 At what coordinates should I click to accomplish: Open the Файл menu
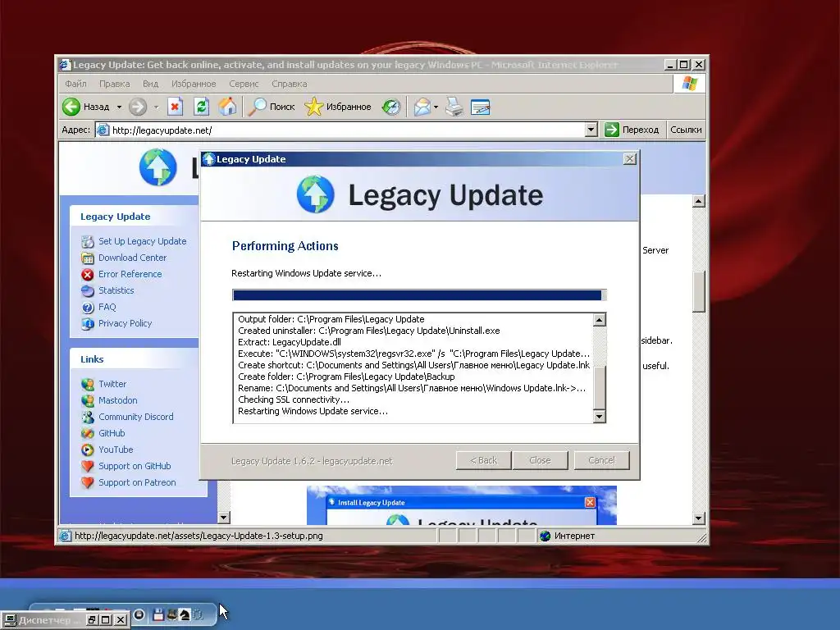pos(75,84)
